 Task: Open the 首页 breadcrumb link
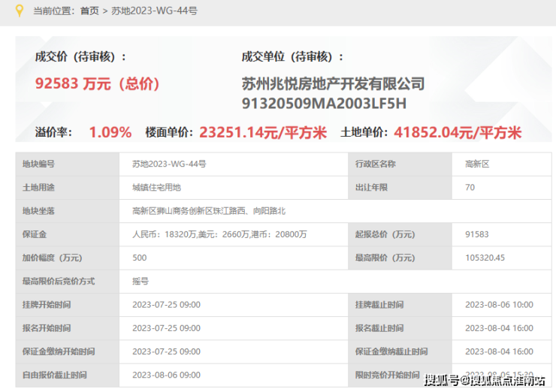(89, 11)
